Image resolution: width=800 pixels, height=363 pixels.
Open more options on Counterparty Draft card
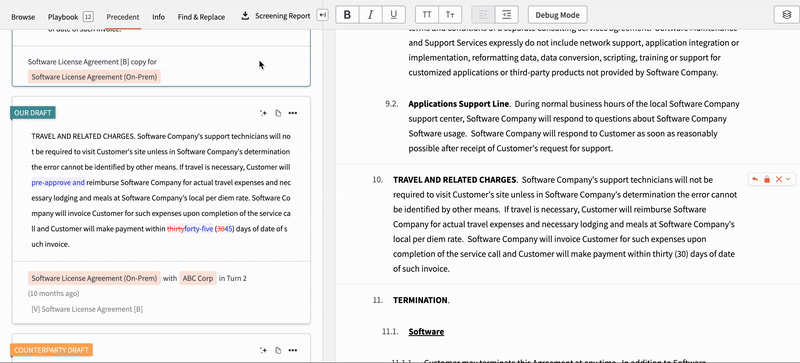click(x=293, y=350)
